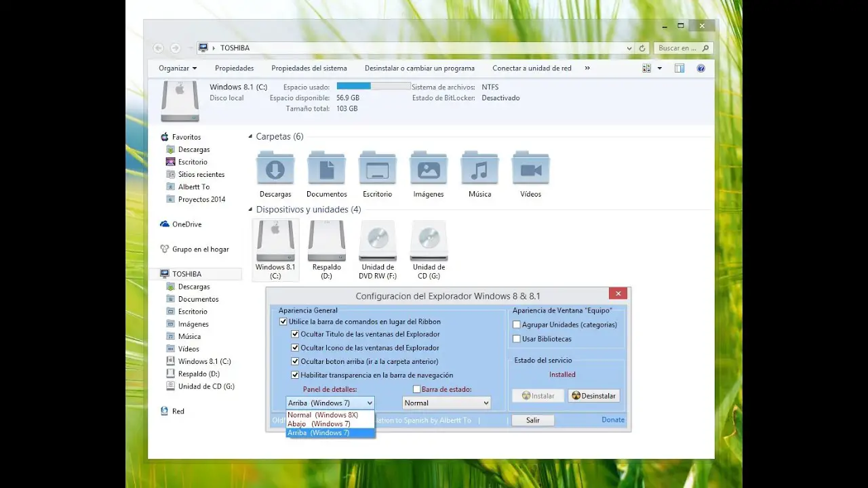Image resolution: width=868 pixels, height=488 pixels.
Task: Open the Donate link
Action: (x=613, y=420)
